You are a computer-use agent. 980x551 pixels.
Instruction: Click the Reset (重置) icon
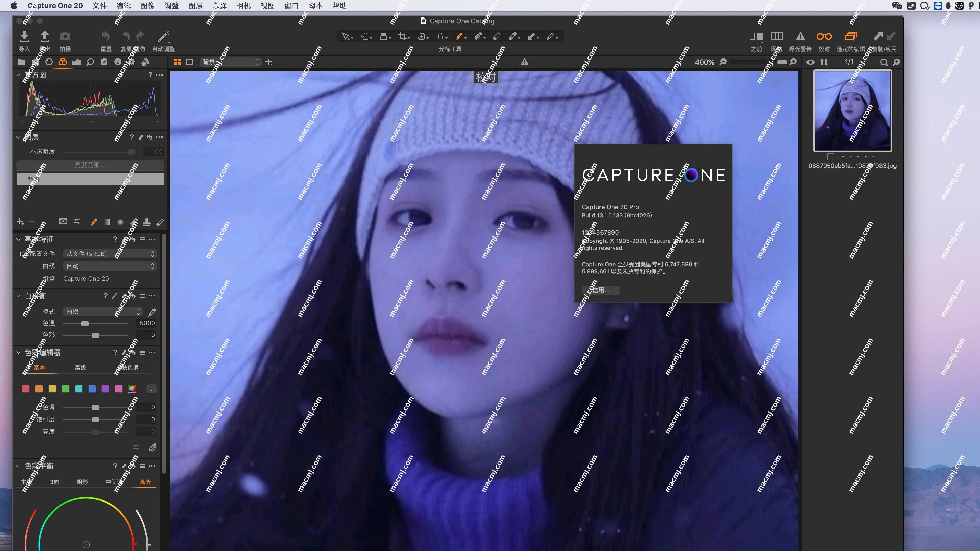105,36
